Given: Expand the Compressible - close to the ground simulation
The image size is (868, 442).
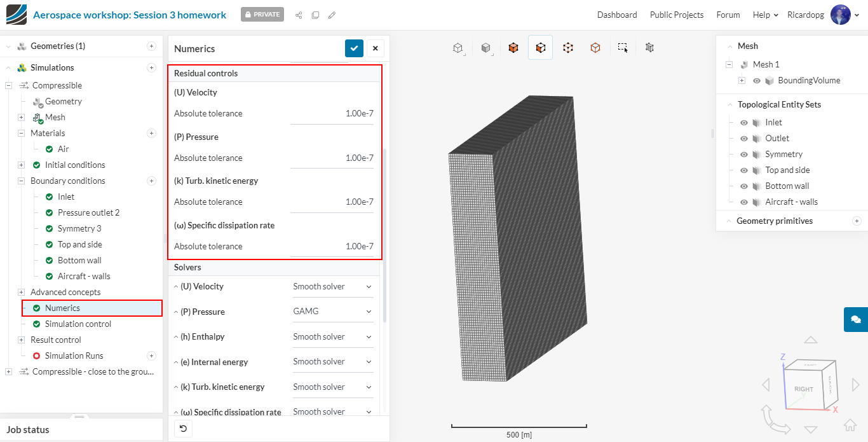Looking at the screenshot, I should click(9, 371).
